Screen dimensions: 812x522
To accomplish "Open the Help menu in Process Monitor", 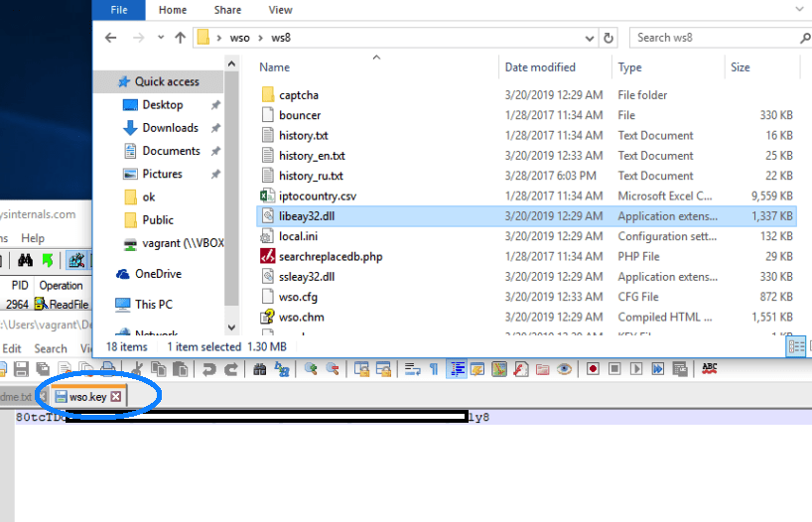I will (x=33, y=238).
